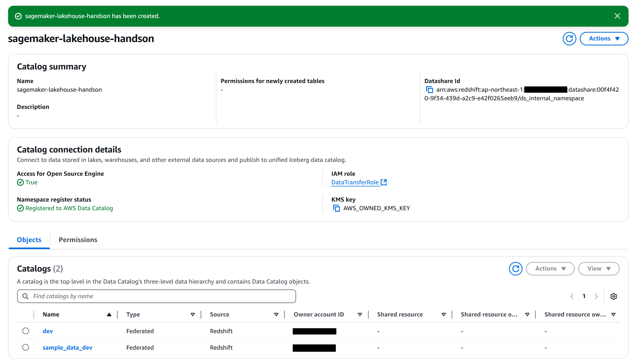The width and height of the screenshot is (639, 364).
Task: Go to previous page of catalogs
Action: click(572, 296)
